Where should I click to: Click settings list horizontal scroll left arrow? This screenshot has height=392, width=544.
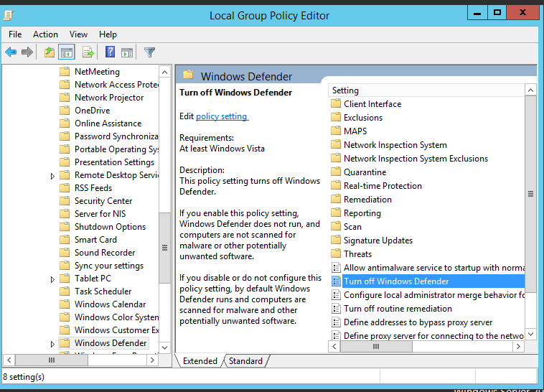coord(334,346)
